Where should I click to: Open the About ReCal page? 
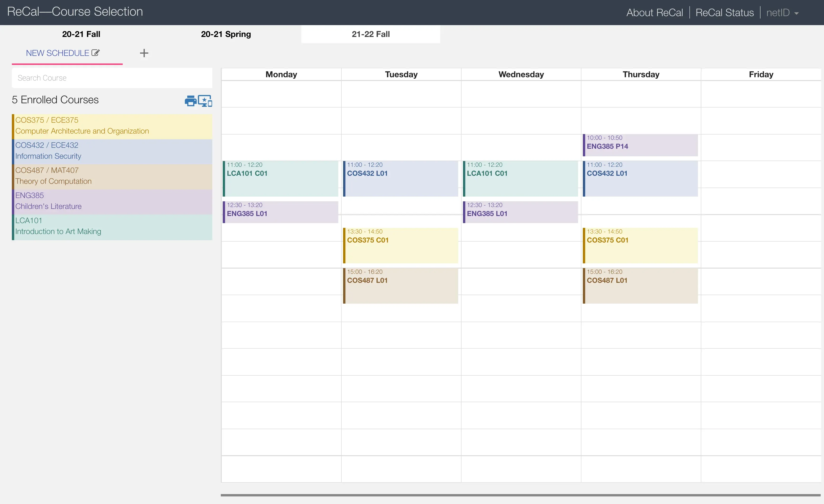tap(654, 12)
